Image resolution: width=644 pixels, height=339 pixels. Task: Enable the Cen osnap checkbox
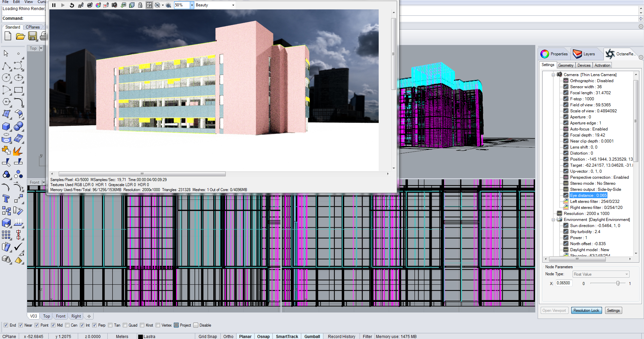pyautogui.click(x=67, y=325)
